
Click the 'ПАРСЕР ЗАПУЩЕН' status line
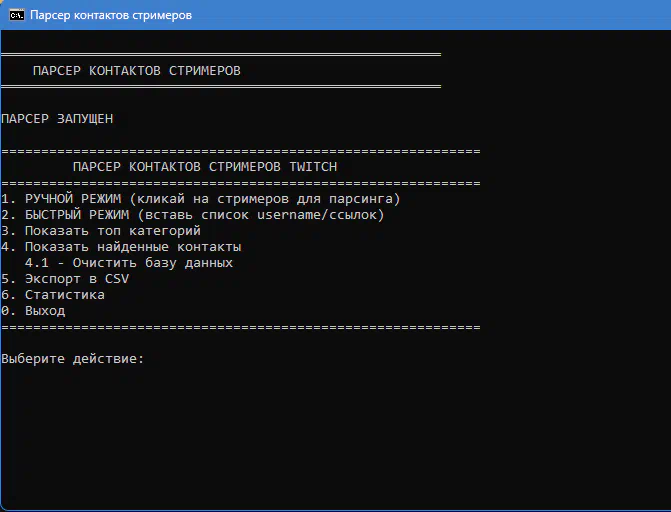57,119
